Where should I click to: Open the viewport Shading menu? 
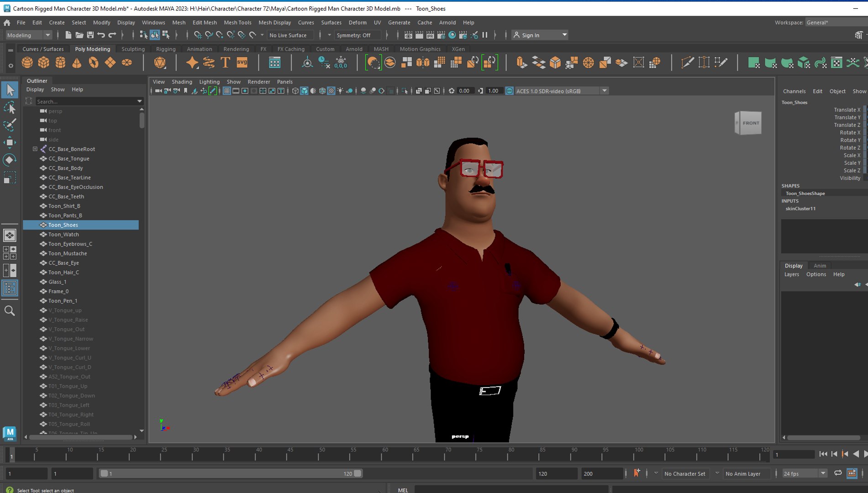[x=182, y=82]
